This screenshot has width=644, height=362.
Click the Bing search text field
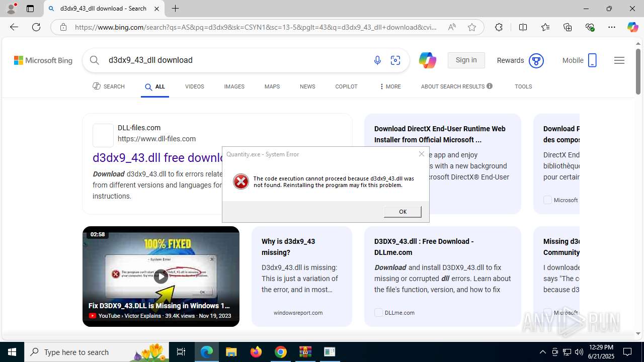[236, 60]
